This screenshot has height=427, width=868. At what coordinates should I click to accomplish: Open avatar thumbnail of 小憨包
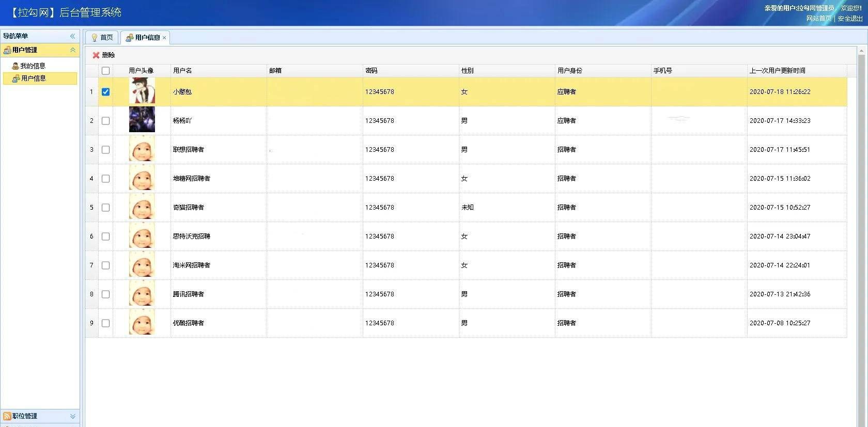pos(142,91)
